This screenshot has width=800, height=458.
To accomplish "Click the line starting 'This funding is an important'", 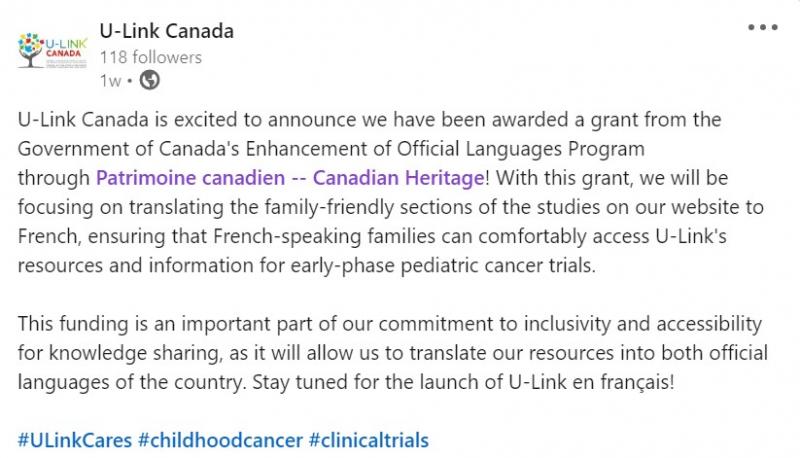I will pyautogui.click(x=390, y=324).
